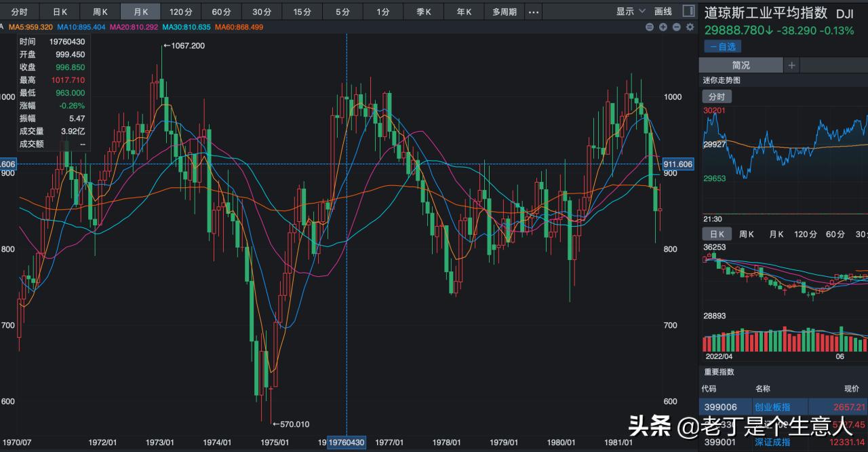
Task: Expand the 显示 dropdown
Action: pyautogui.click(x=630, y=12)
